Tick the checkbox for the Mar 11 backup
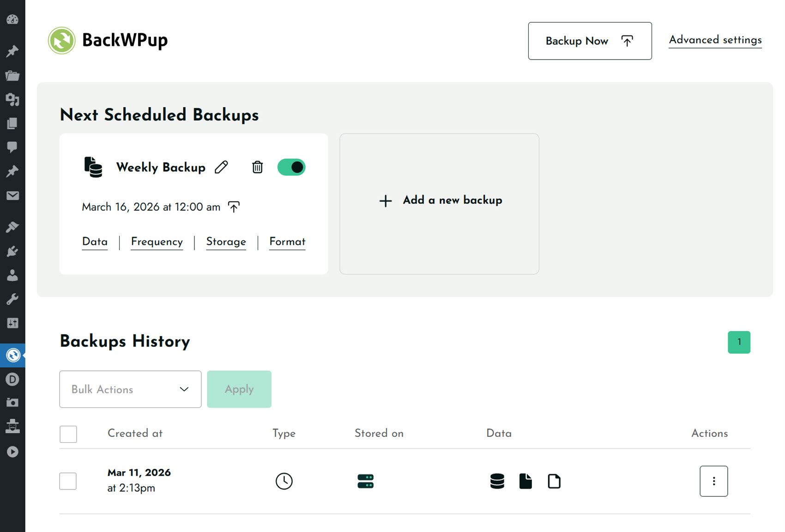Viewport: 785px width, 532px height. pyautogui.click(x=68, y=481)
